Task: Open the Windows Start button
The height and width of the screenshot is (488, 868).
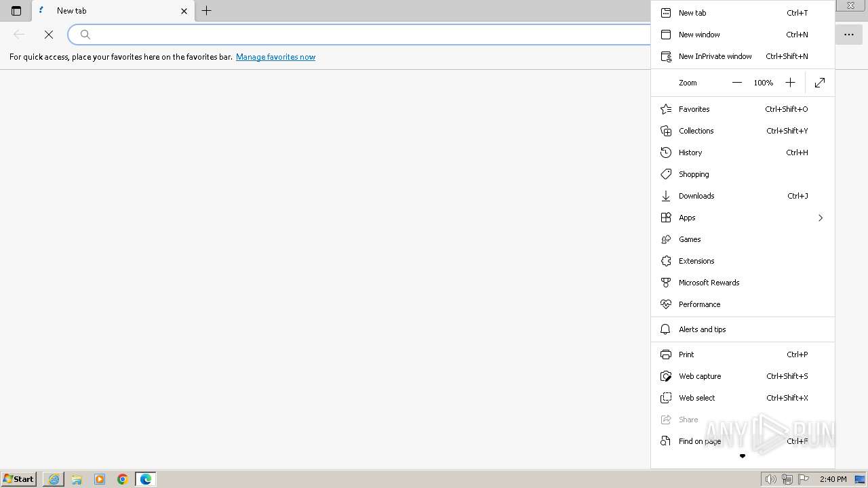Action: pos(19,479)
